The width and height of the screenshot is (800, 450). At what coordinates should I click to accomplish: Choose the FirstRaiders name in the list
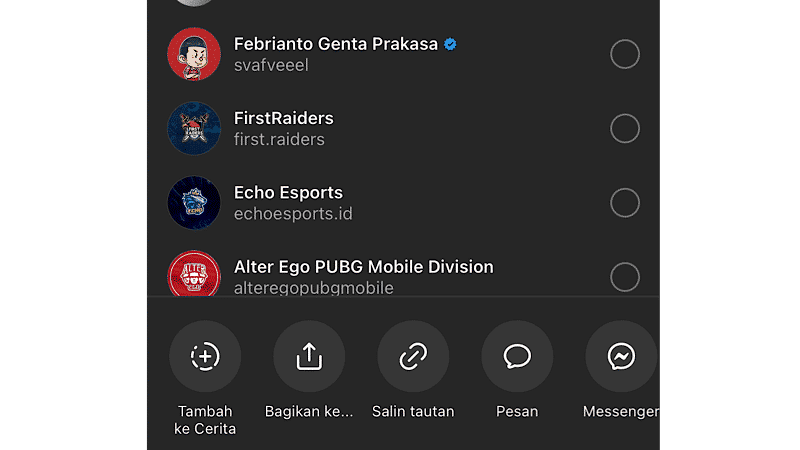pos(284,118)
